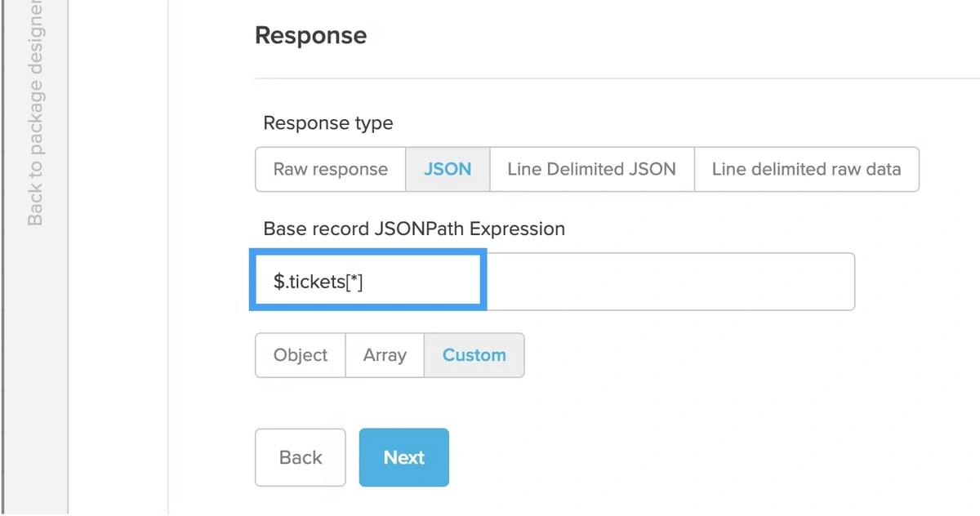Select the Raw response type
The height and width of the screenshot is (516, 980).
pyautogui.click(x=330, y=169)
